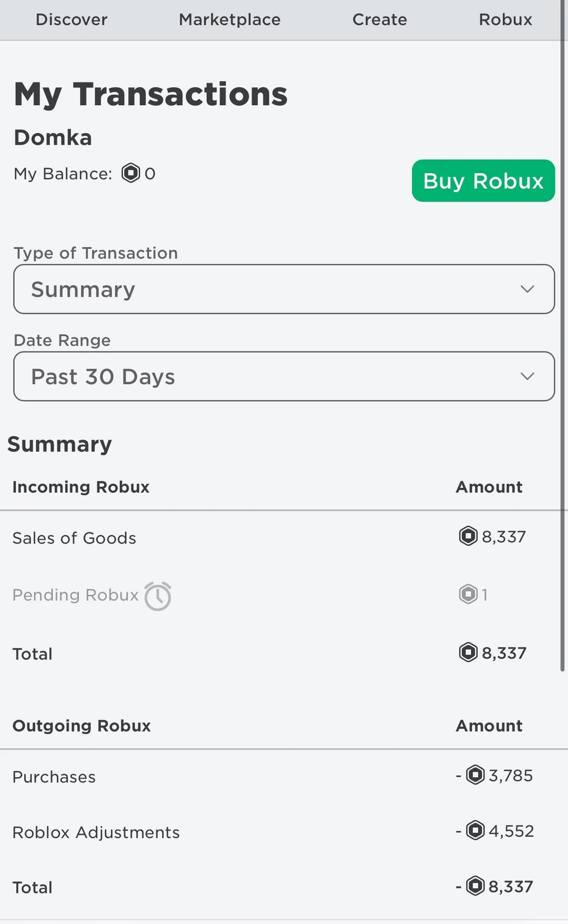Open the Discover tab
This screenshot has height=924, width=568.
tap(72, 20)
